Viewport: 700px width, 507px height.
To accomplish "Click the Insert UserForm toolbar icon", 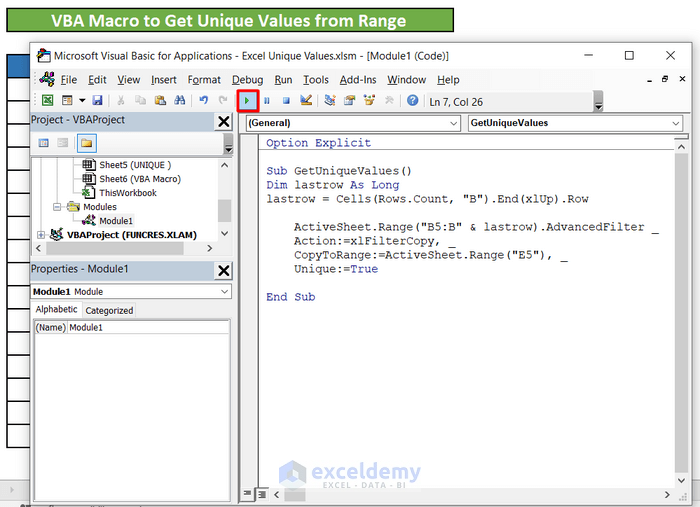I will pyautogui.click(x=67, y=100).
